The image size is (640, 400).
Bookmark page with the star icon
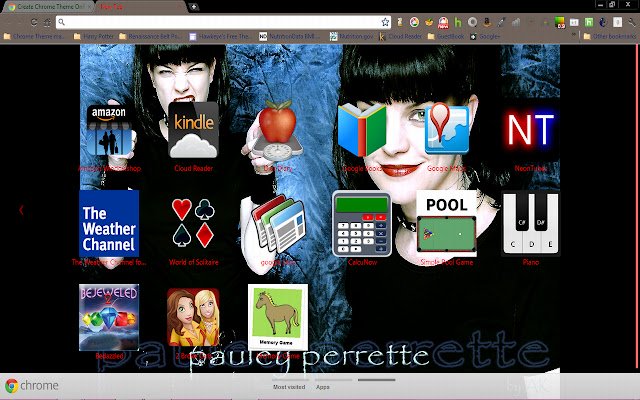click(385, 22)
